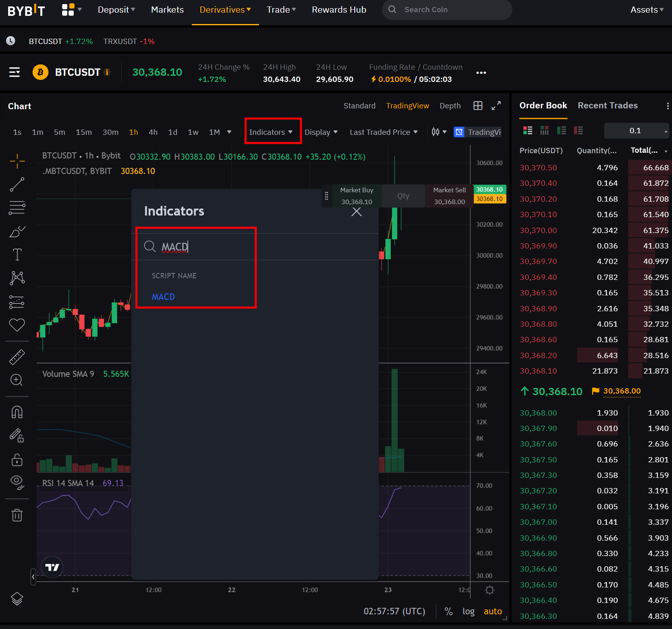Open order book vertical dots menu
Screen dimensions: 672x629
(x=668, y=106)
